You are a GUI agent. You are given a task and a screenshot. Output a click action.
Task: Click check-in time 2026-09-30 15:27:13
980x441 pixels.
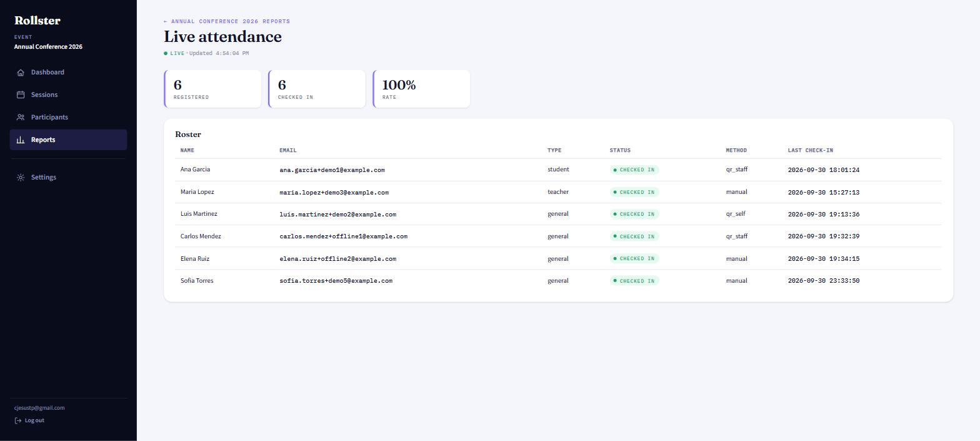pos(824,193)
